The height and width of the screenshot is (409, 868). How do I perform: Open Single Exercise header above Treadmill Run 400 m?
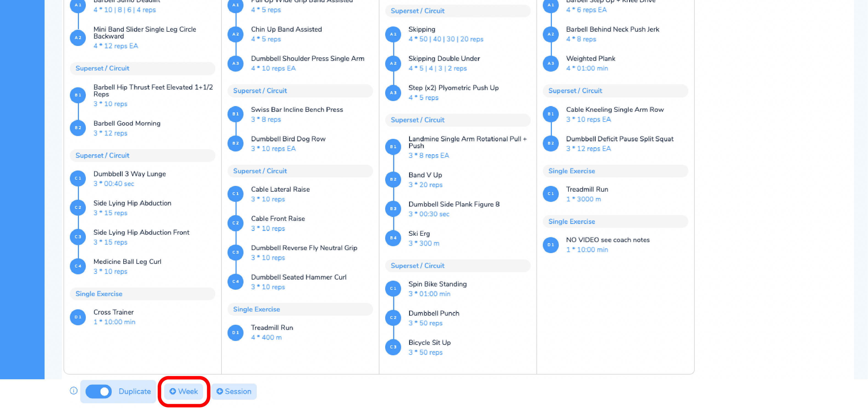[300, 309]
